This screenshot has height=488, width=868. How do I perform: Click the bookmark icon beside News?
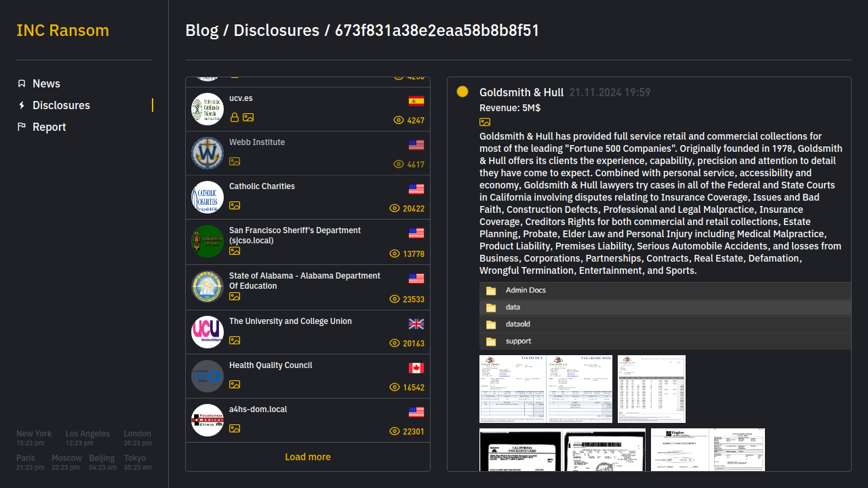click(22, 83)
